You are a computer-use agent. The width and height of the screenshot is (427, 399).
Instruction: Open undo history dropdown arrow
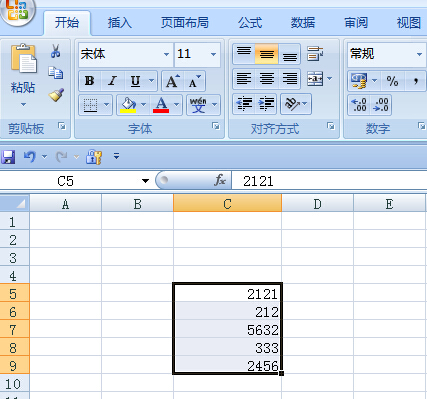pos(44,156)
